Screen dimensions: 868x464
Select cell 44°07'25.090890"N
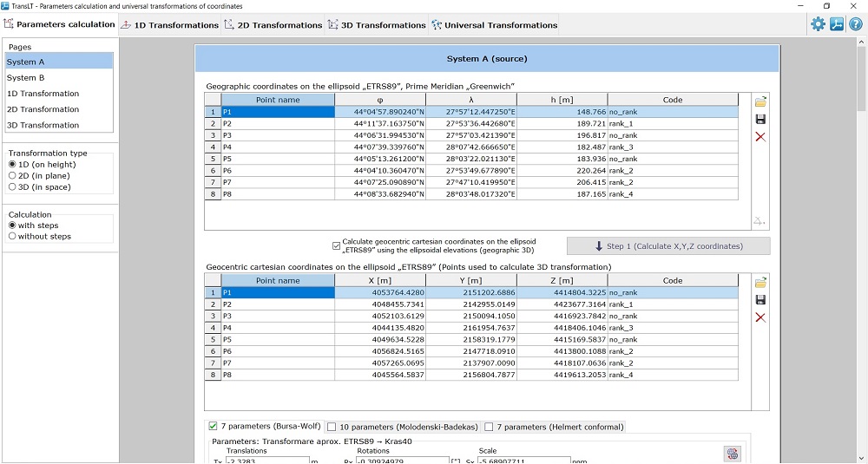pyautogui.click(x=380, y=182)
